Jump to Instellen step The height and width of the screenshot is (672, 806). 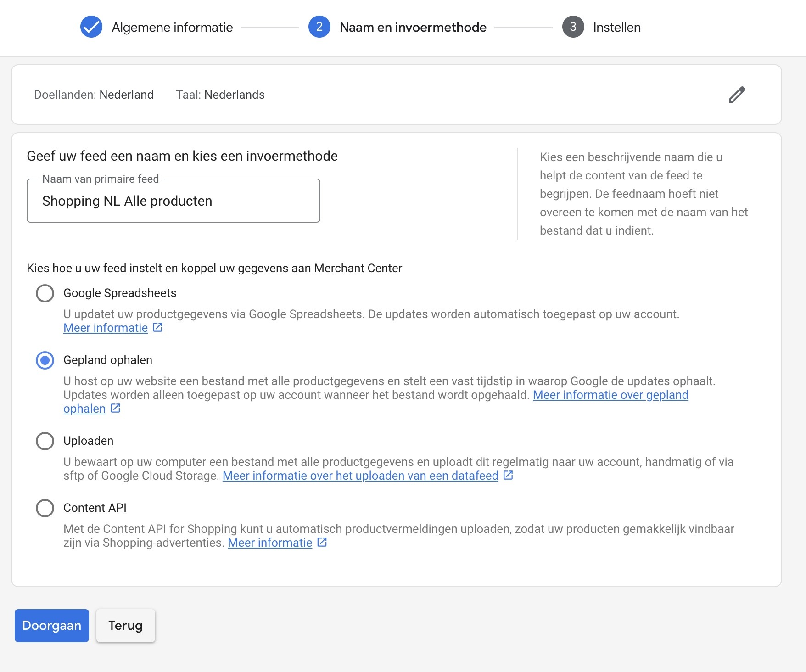tap(616, 27)
